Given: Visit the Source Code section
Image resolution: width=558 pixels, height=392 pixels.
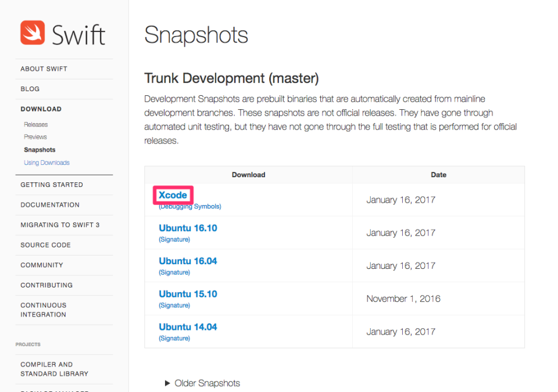Looking at the screenshot, I should 45,245.
